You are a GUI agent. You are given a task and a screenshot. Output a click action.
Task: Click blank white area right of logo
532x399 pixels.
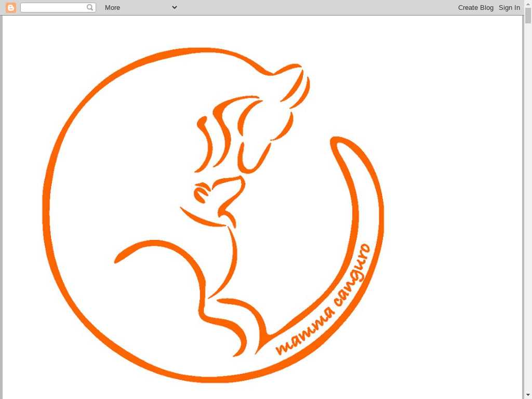(452, 208)
